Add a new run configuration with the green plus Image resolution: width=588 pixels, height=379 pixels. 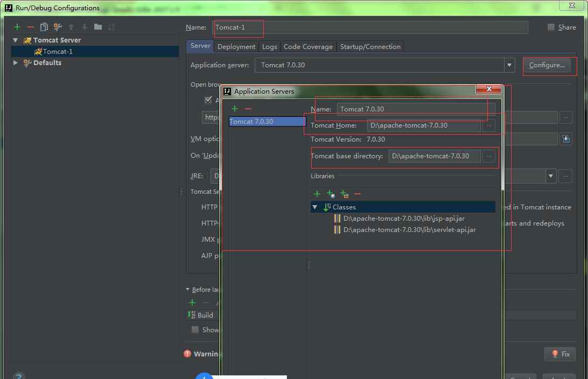17,27
